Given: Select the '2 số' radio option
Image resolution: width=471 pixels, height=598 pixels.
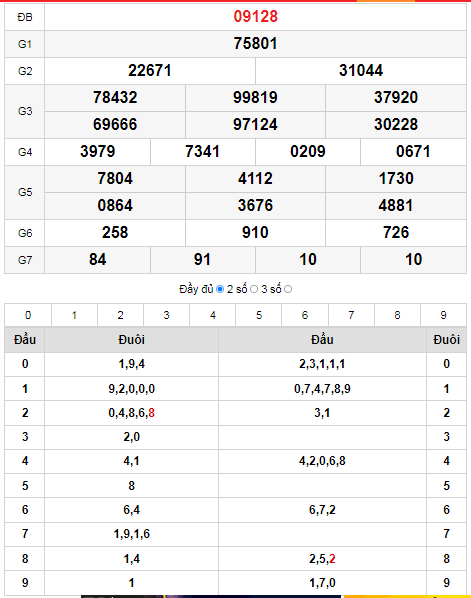Looking at the screenshot, I should click(254, 289).
